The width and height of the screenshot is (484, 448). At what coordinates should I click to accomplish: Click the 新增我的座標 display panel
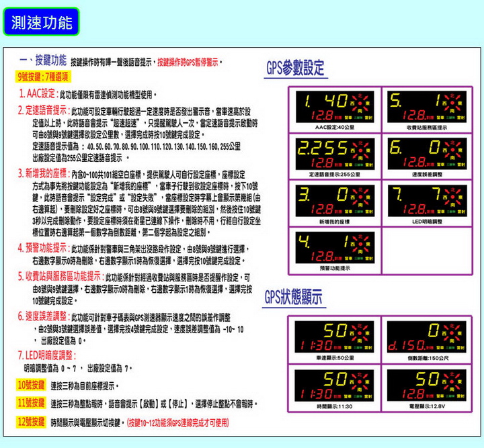(x=333, y=199)
